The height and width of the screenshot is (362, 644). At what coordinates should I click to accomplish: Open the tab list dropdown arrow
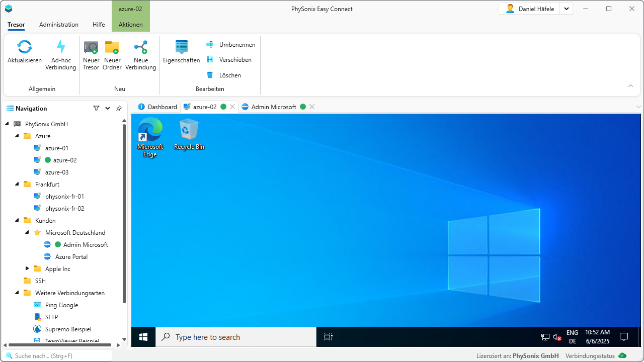(639, 107)
